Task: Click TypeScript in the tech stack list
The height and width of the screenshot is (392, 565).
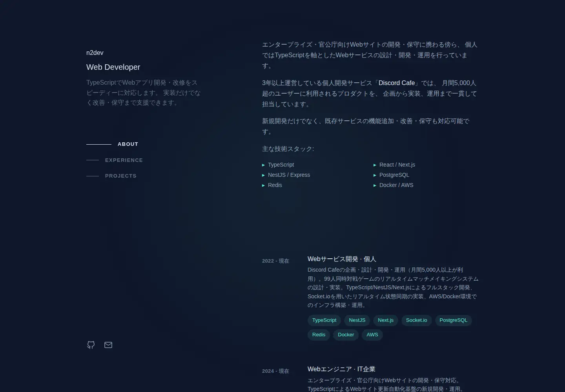Action: pyautogui.click(x=281, y=165)
